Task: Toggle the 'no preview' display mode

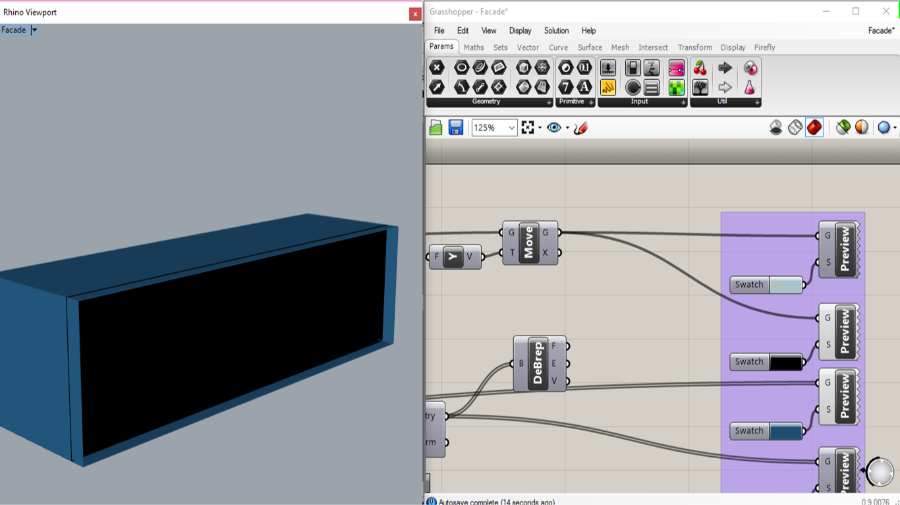Action: tap(775, 127)
